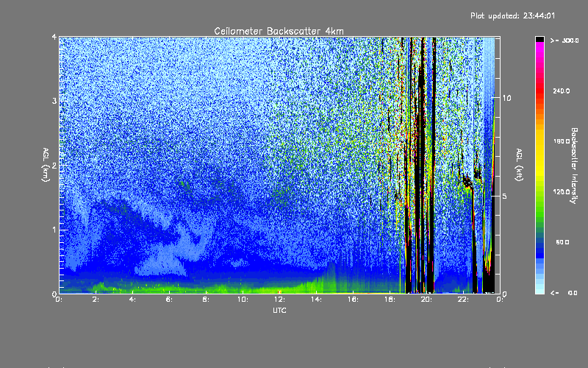Click the 'Plot updated: 23:44:01' timestamp
The height and width of the screenshot is (368, 588).
pyautogui.click(x=512, y=15)
